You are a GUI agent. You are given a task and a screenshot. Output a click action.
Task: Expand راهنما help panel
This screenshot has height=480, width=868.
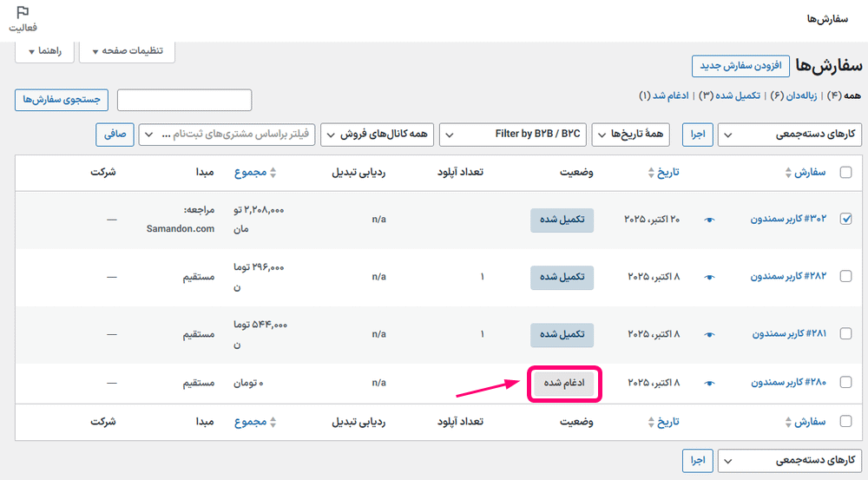(44, 51)
